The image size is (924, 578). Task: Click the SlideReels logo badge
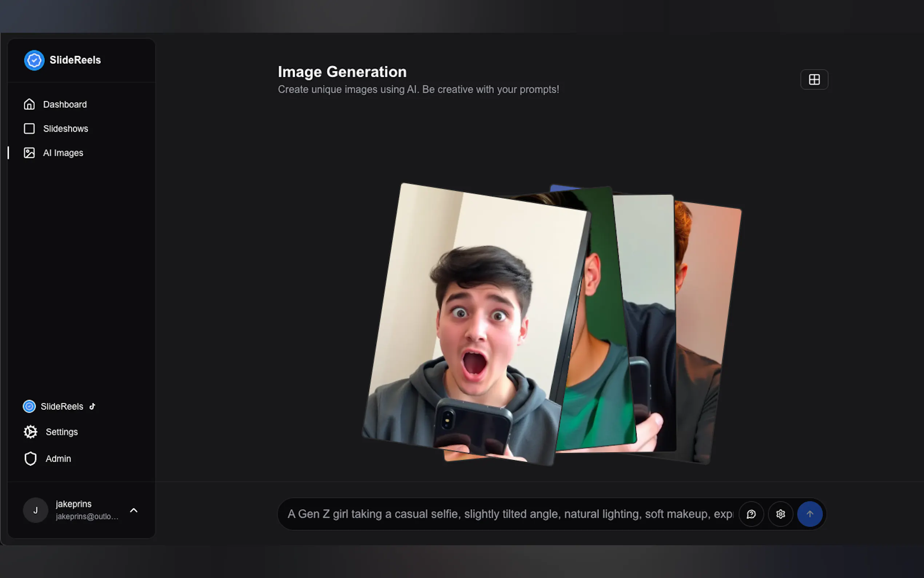(x=34, y=60)
